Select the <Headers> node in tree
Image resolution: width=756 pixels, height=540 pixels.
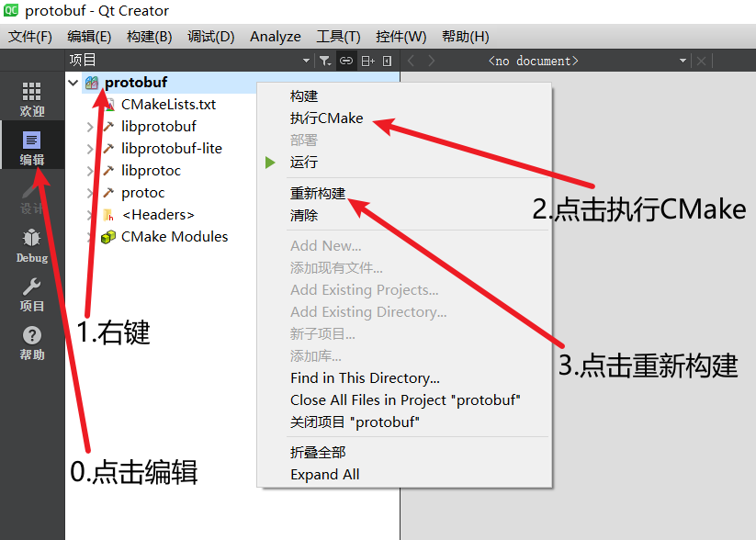158,215
